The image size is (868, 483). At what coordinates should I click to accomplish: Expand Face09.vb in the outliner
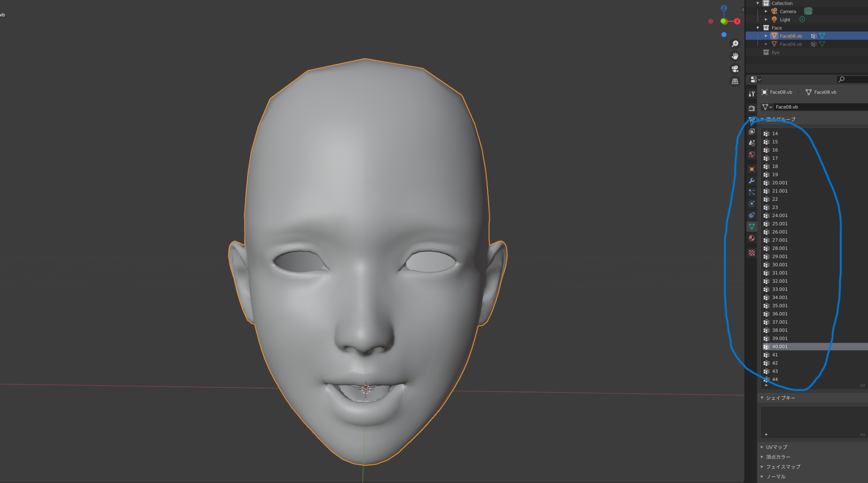766,44
